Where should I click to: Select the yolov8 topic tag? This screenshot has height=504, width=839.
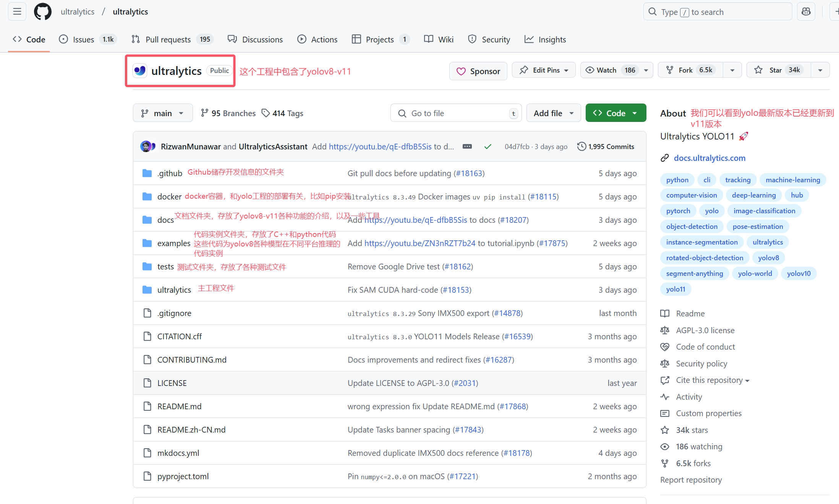click(x=768, y=258)
